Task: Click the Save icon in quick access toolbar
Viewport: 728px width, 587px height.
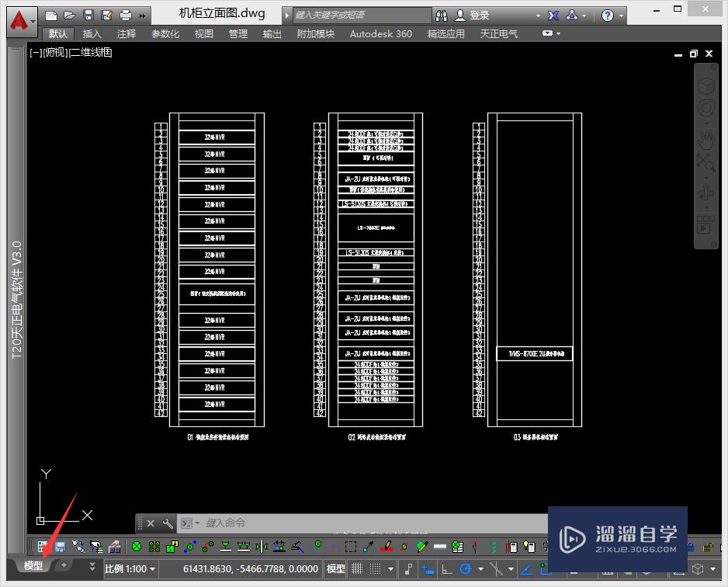Action: coord(88,15)
